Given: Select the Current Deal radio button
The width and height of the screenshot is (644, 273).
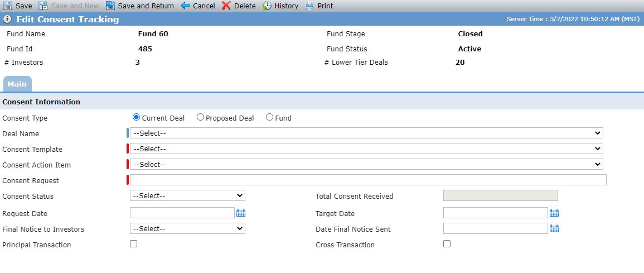Looking at the screenshot, I should [137, 118].
